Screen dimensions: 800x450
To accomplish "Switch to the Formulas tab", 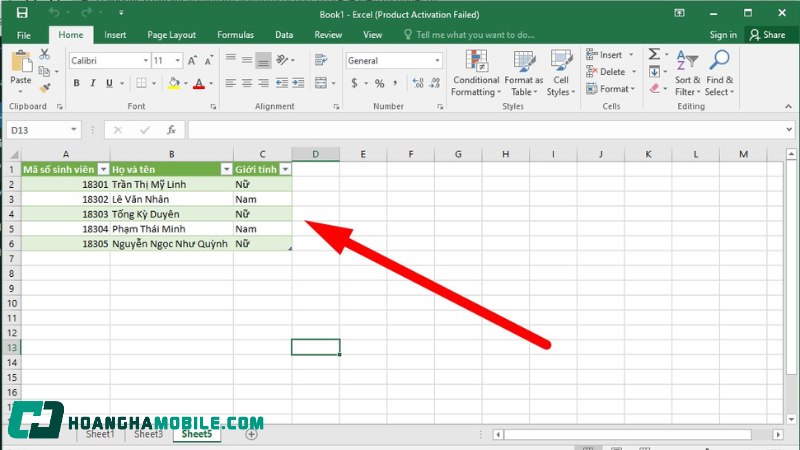I will tap(235, 35).
